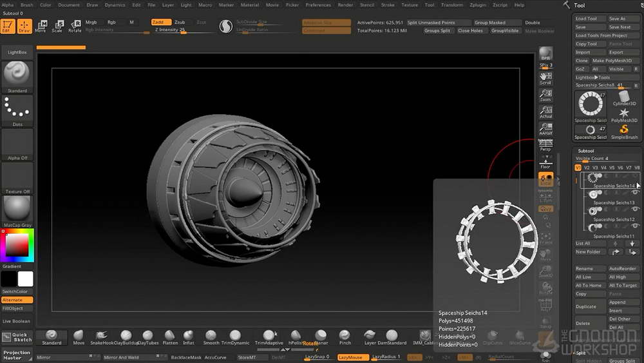The width and height of the screenshot is (644, 363).
Task: Open the Transform menu
Action: click(x=452, y=5)
